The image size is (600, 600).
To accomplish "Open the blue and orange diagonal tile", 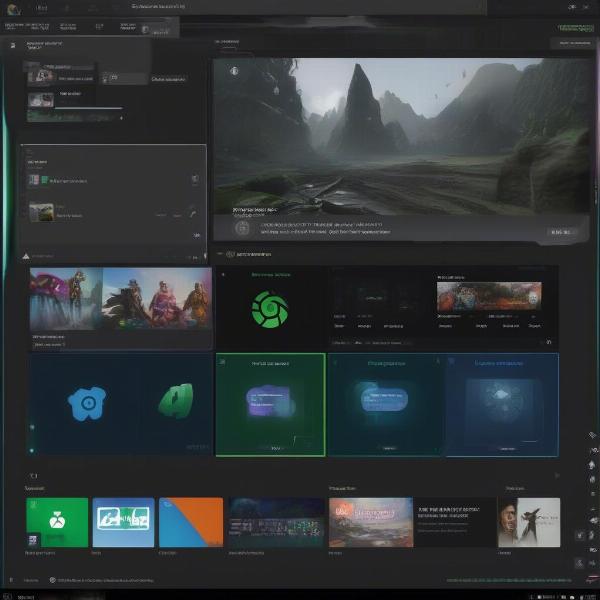I will click(191, 522).
